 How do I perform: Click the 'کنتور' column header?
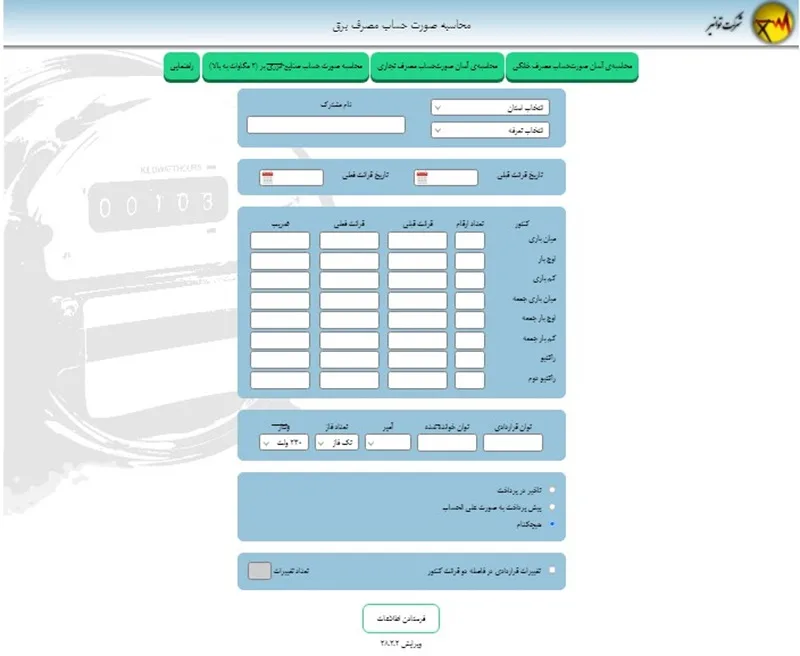coord(522,223)
